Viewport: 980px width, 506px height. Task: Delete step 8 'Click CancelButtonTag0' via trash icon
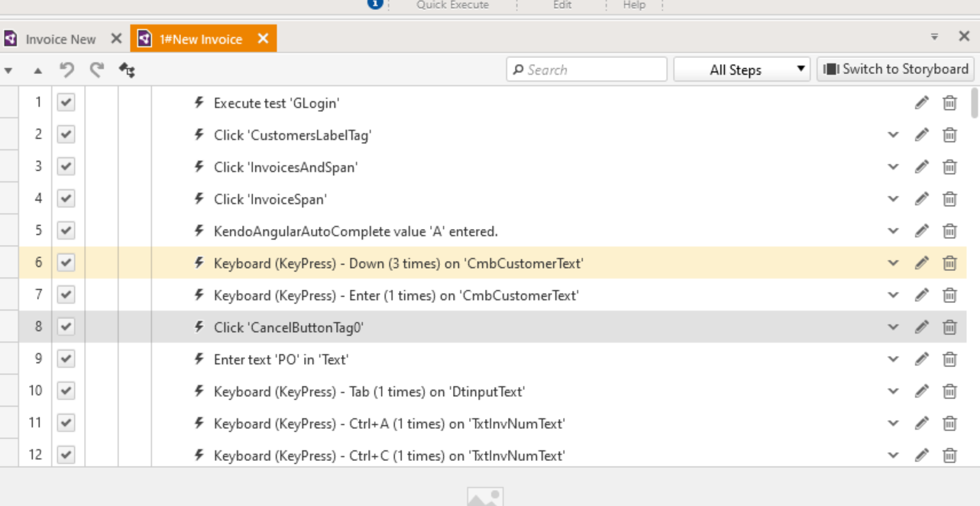[x=949, y=327]
